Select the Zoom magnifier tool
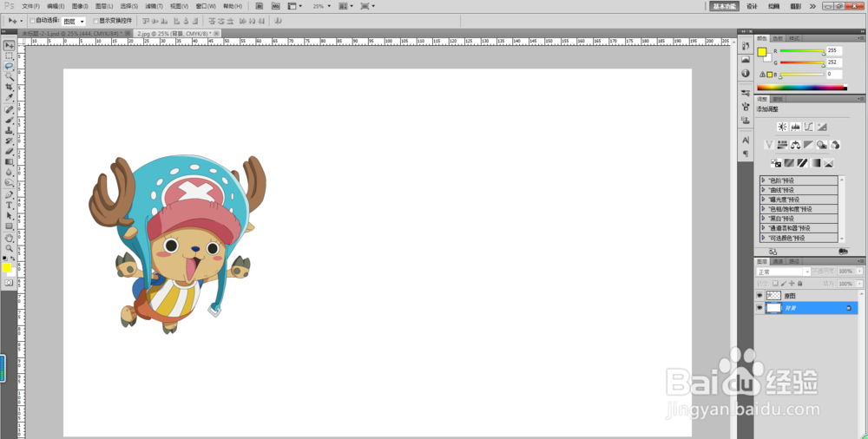 (x=9, y=248)
